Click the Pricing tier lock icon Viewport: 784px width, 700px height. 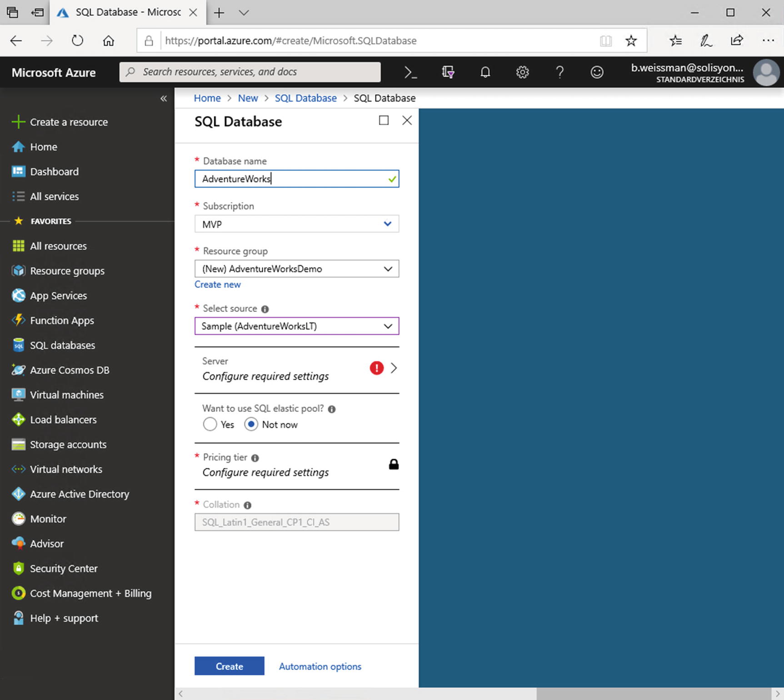click(x=394, y=464)
